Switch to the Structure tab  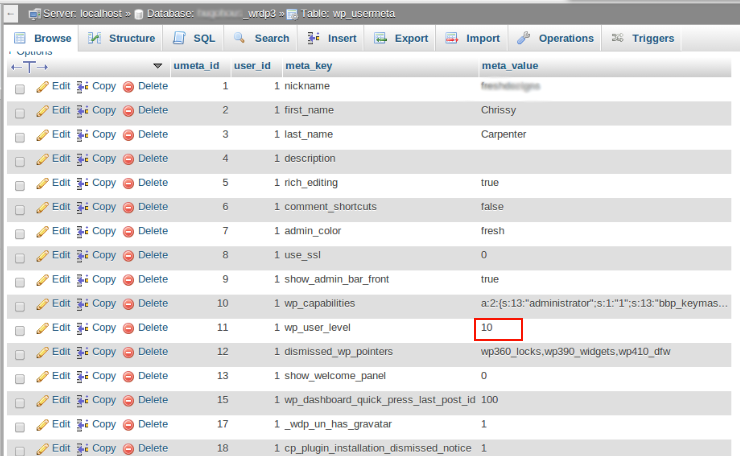[121, 38]
